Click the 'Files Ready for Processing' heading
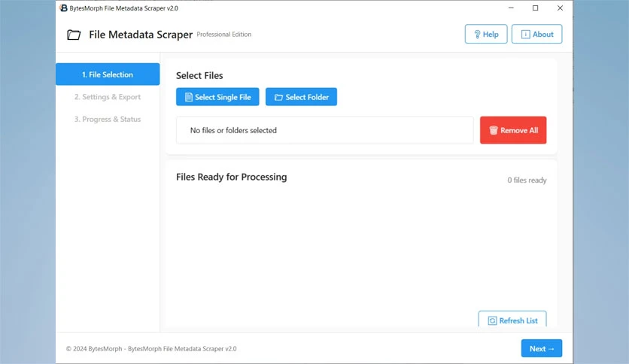The width and height of the screenshot is (629, 364). (232, 177)
